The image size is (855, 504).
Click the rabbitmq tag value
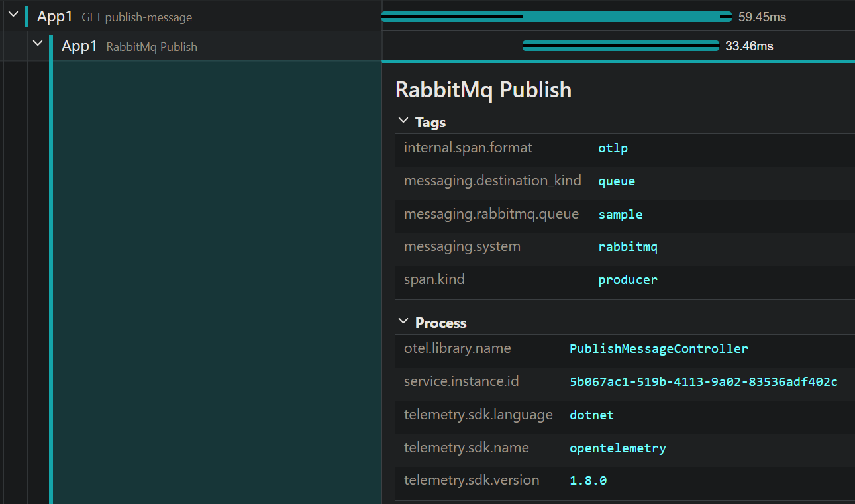pos(628,247)
